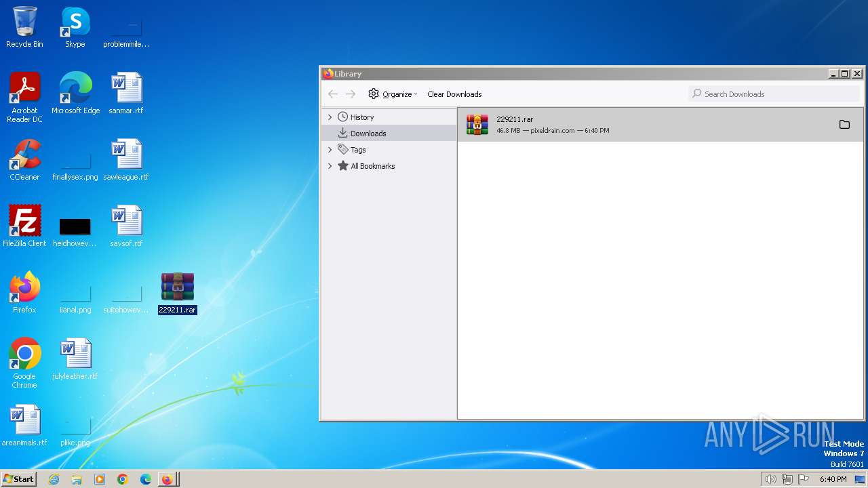Screen dimensions: 868x488
Task: Open Acrobat Reader DC shortcut
Action: click(x=24, y=97)
